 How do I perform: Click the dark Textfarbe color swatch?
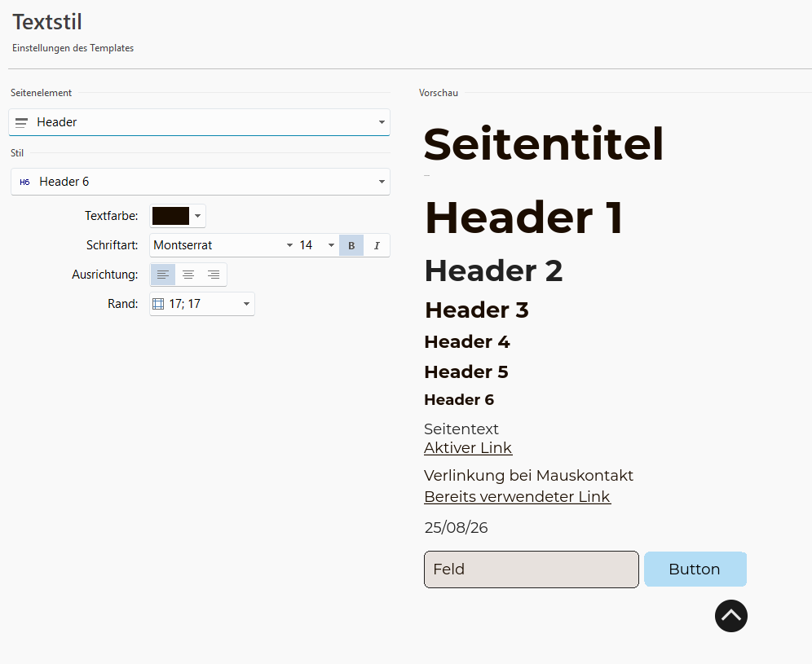pos(170,216)
